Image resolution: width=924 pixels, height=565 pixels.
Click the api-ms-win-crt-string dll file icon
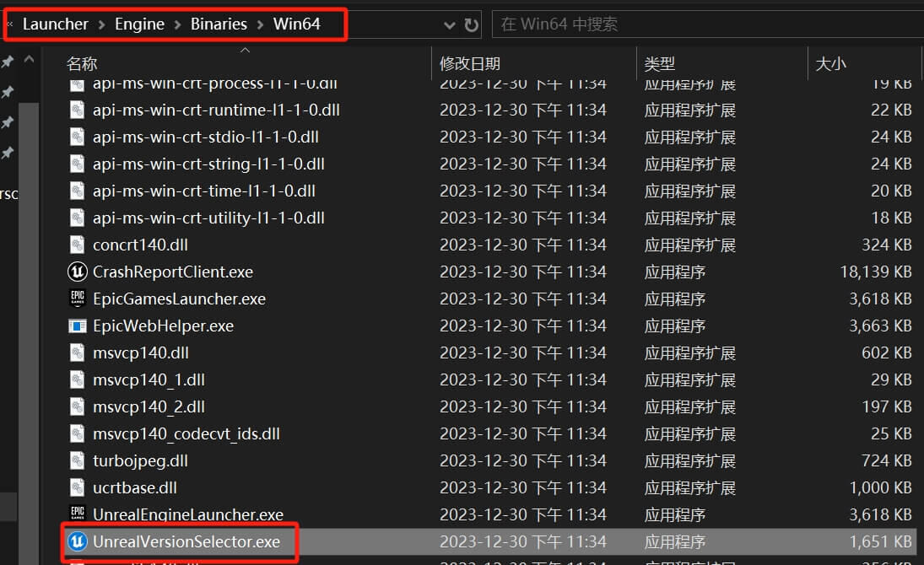77,164
